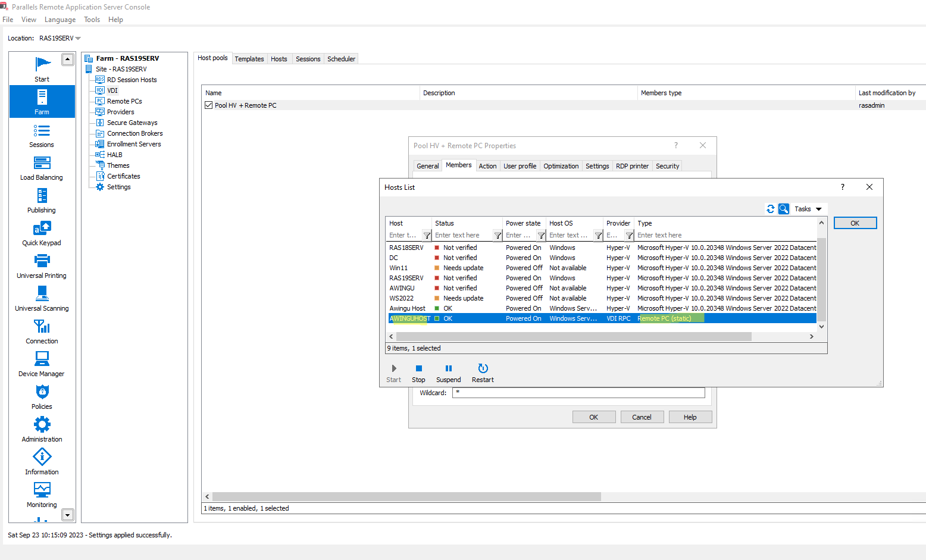Open User profile tab in Properties
Screen dimensions: 926x560
520,166
